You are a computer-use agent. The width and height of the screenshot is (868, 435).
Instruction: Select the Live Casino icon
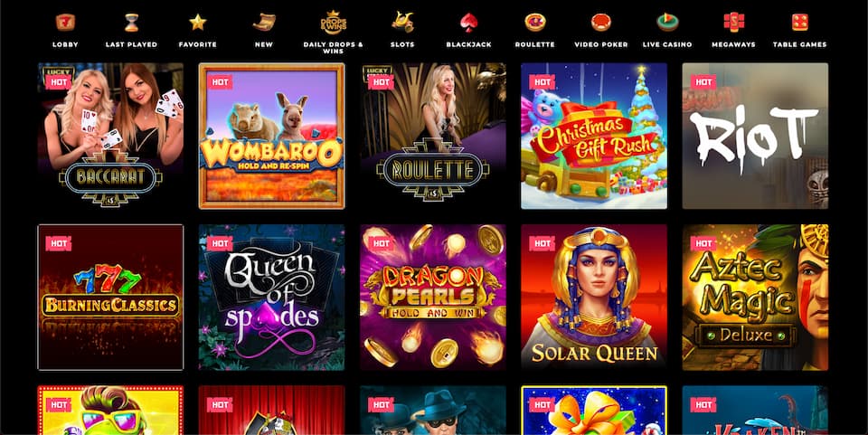click(x=667, y=23)
